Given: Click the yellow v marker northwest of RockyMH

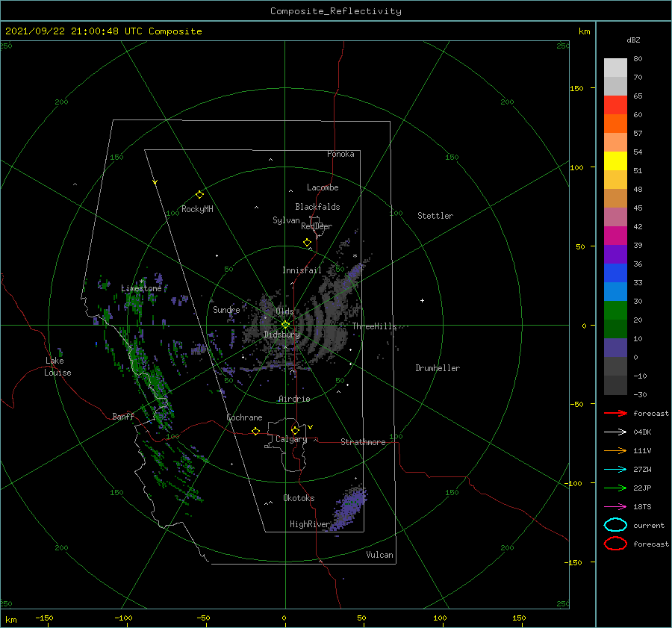Looking at the screenshot, I should pyautogui.click(x=155, y=182).
